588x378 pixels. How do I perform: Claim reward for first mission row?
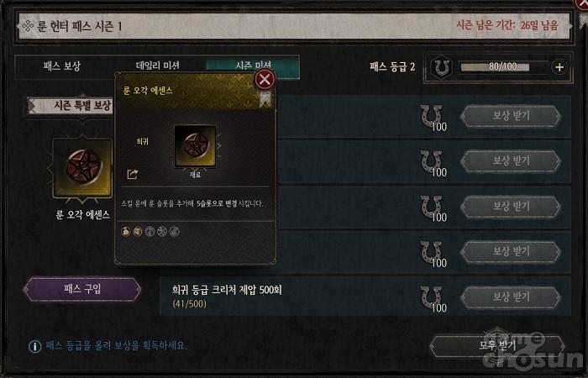coord(511,116)
